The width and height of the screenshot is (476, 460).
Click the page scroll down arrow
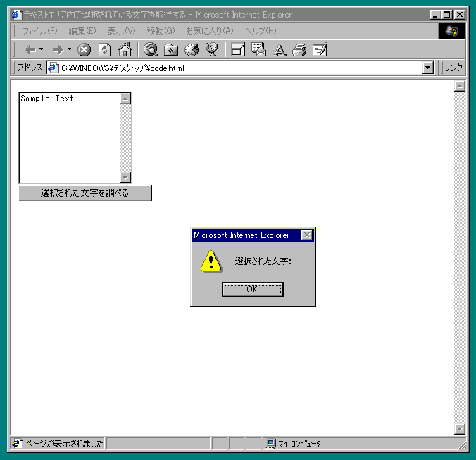460,429
